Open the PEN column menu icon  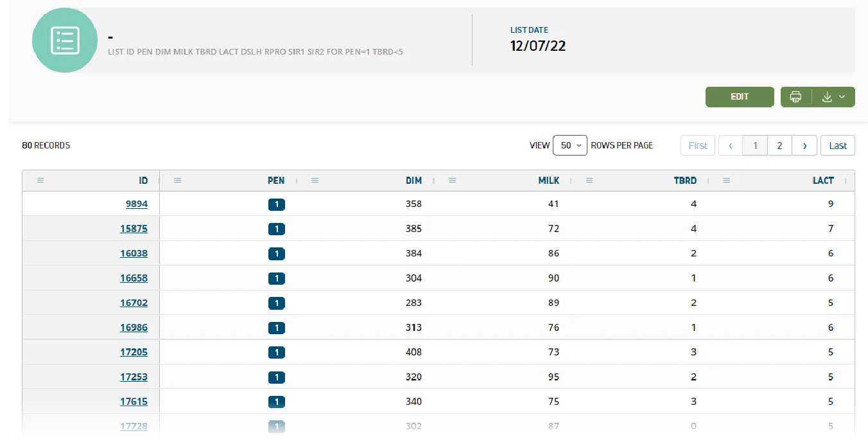point(178,181)
